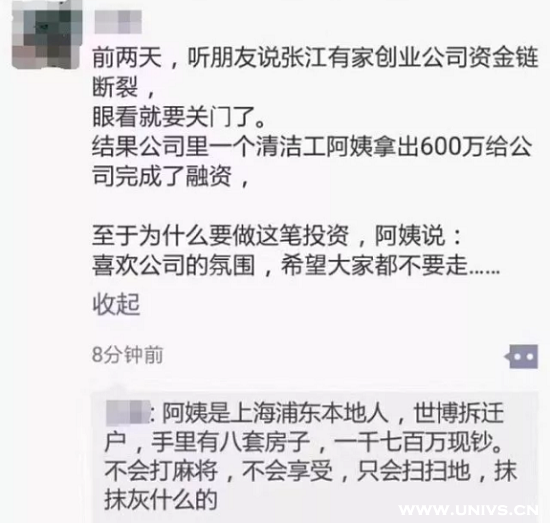The width and height of the screenshot is (550, 523).
Task: Open the two-dot comment and like button
Action: point(523,356)
